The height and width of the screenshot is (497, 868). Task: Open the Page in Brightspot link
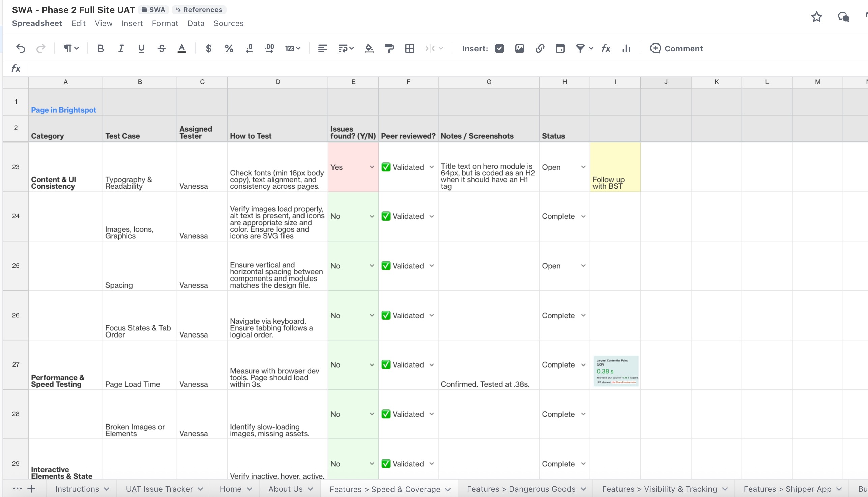(63, 110)
